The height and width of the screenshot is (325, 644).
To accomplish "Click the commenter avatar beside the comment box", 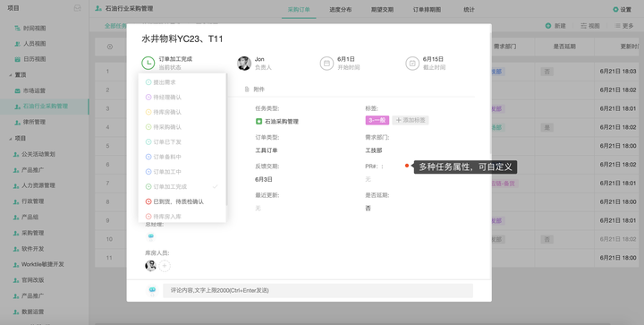I will [x=152, y=290].
